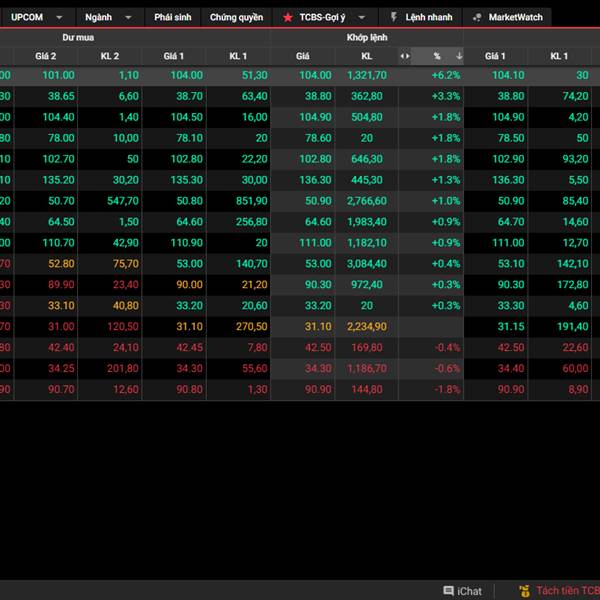Viewport: 600px width, 600px height.
Task: Click the +6.2% change cell
Action: (x=445, y=75)
